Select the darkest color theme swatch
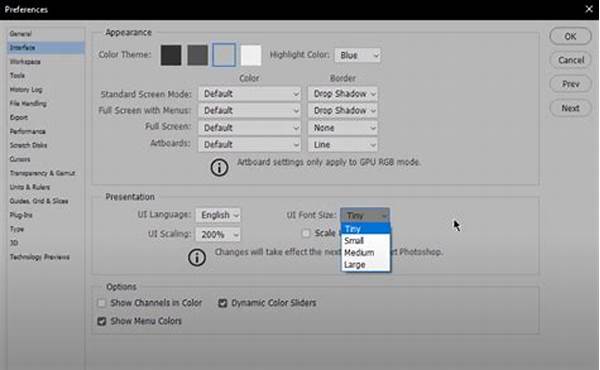The width and height of the screenshot is (600, 370). click(x=171, y=55)
